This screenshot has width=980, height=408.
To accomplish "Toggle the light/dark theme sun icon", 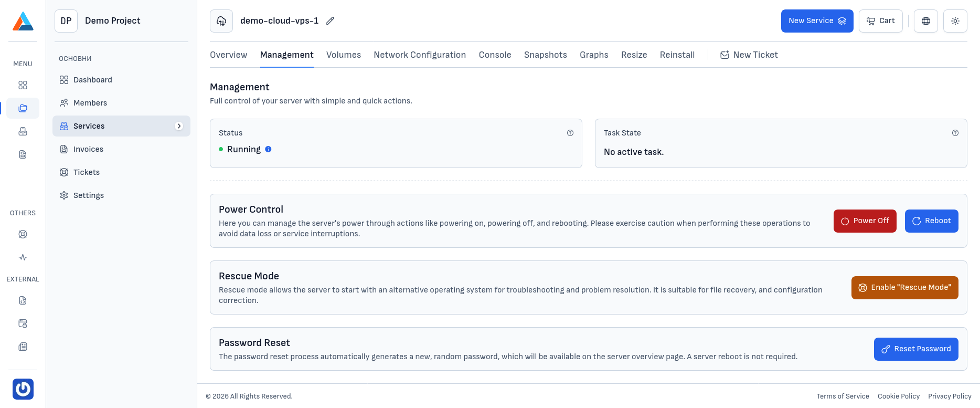I will pyautogui.click(x=955, y=21).
